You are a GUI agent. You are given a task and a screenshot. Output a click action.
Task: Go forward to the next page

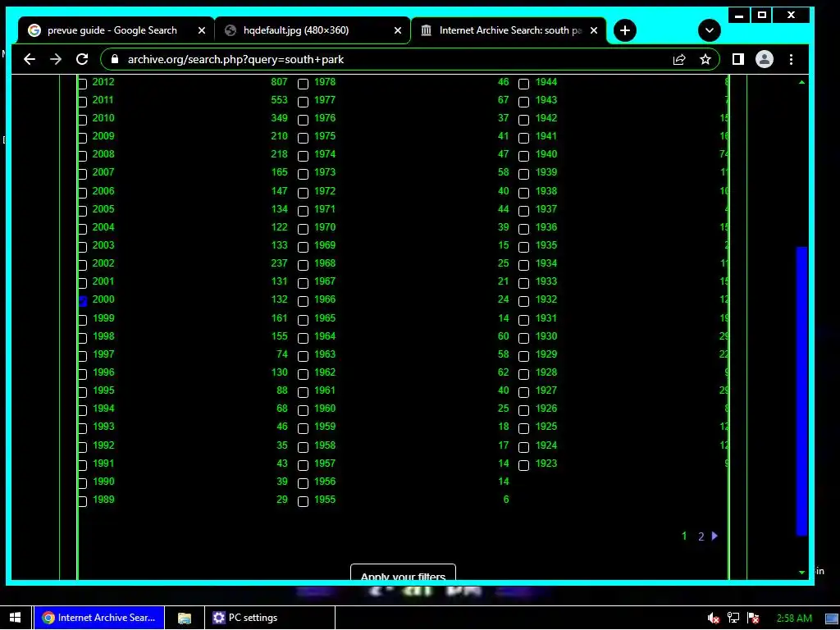[x=56, y=59]
